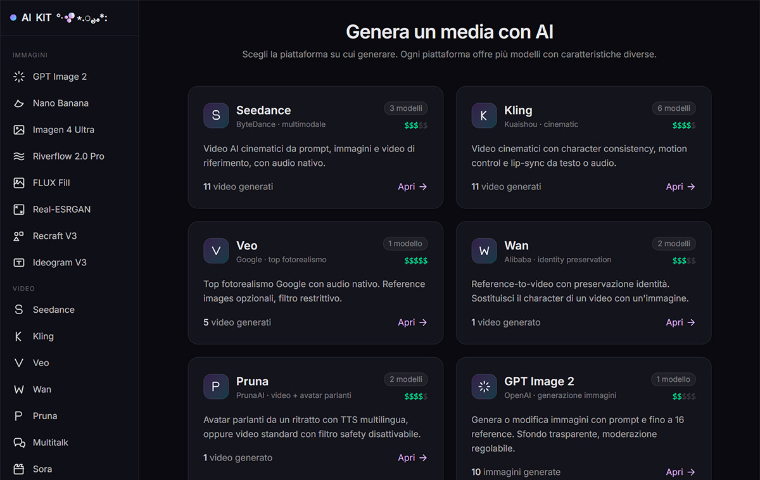The width and height of the screenshot is (760, 480).
Task: Click 'PrunaAI · video + avatar parlanti' subtitle
Action: click(x=294, y=395)
